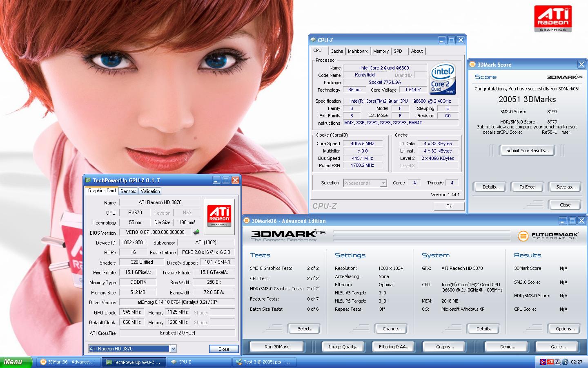Click the Memory clock 1125 MHz field

coord(178,312)
